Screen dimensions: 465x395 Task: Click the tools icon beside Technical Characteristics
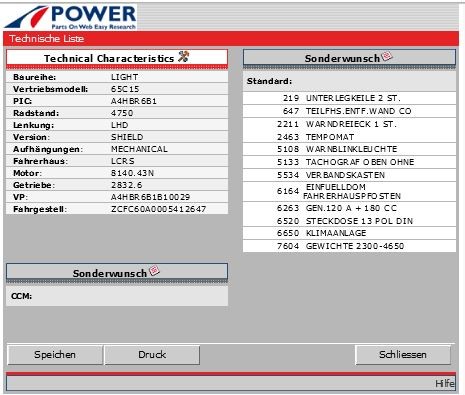point(183,56)
